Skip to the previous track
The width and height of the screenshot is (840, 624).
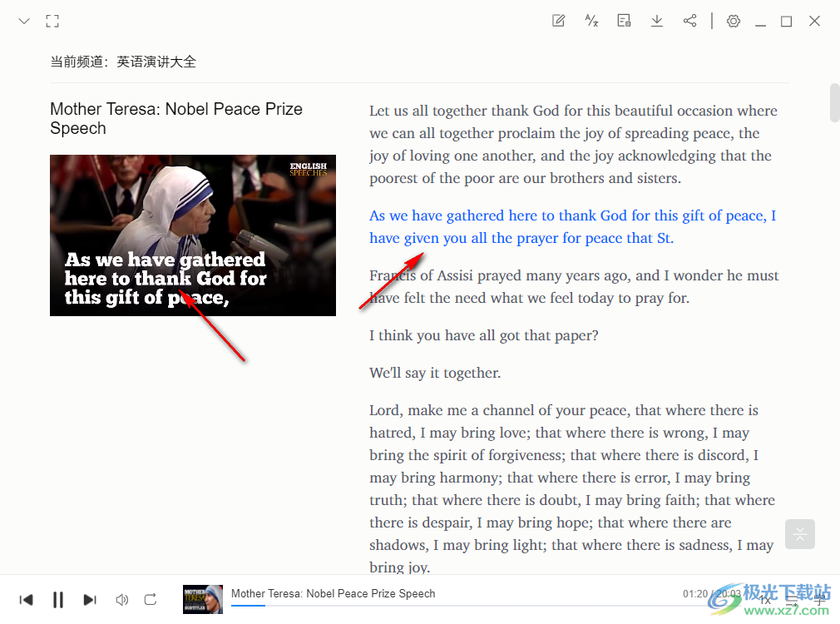pyautogui.click(x=27, y=599)
